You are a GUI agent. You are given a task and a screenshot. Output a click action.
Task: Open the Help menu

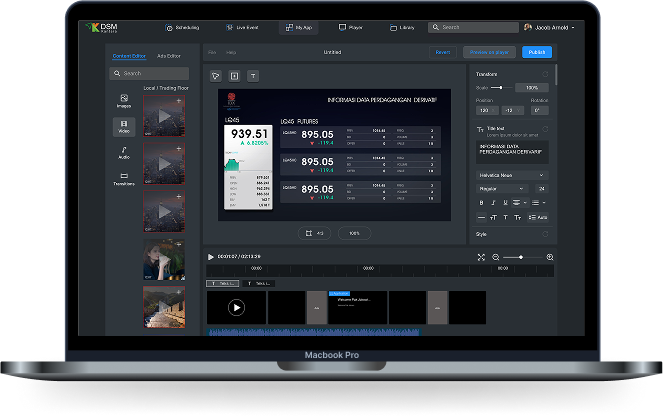pyautogui.click(x=231, y=52)
